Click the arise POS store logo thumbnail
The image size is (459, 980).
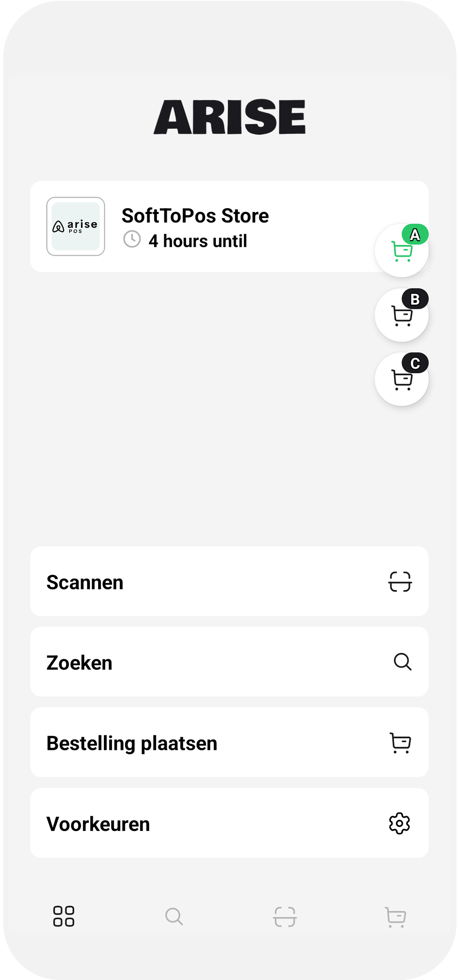[76, 226]
